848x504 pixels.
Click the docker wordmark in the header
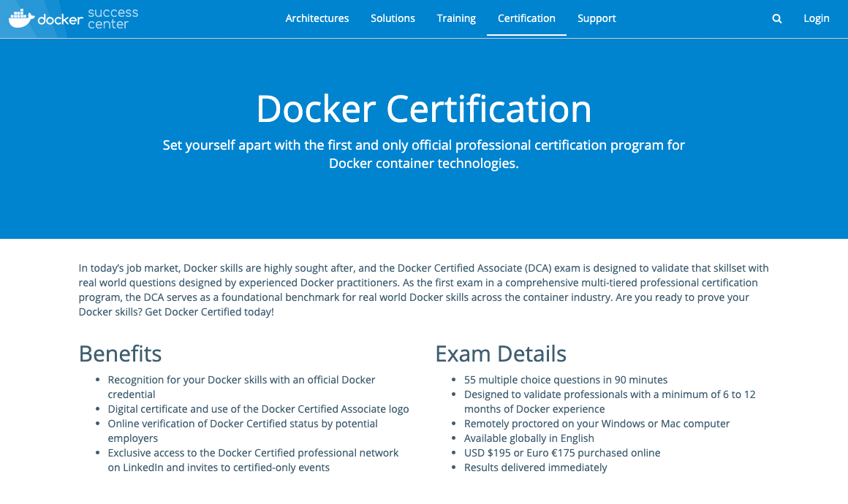(60, 20)
